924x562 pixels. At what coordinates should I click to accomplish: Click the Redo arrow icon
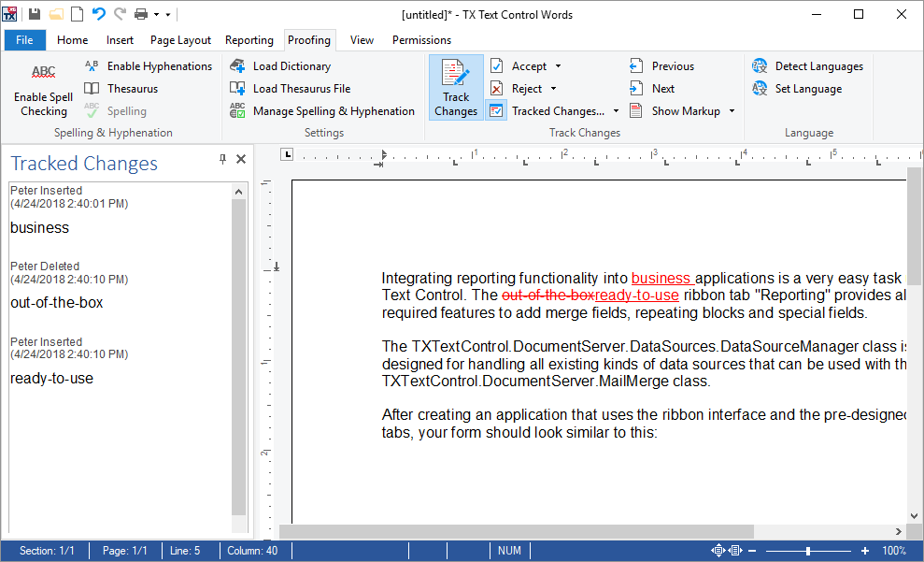click(120, 14)
